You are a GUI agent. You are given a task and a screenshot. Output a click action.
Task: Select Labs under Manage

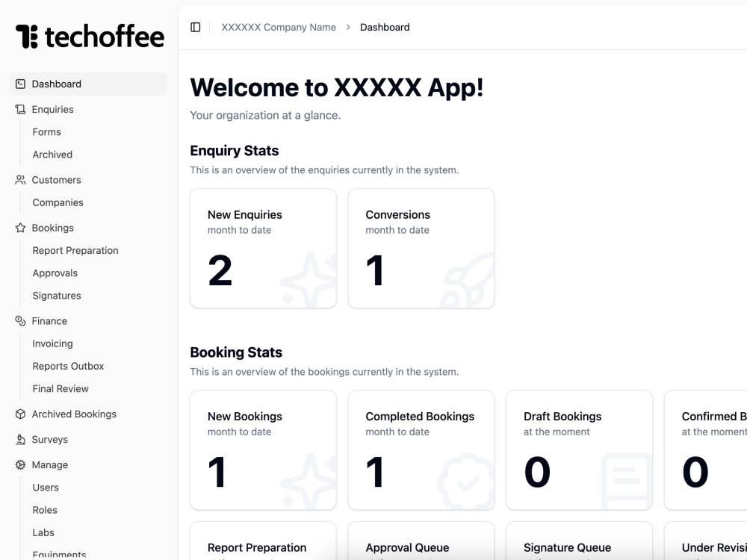click(x=43, y=533)
